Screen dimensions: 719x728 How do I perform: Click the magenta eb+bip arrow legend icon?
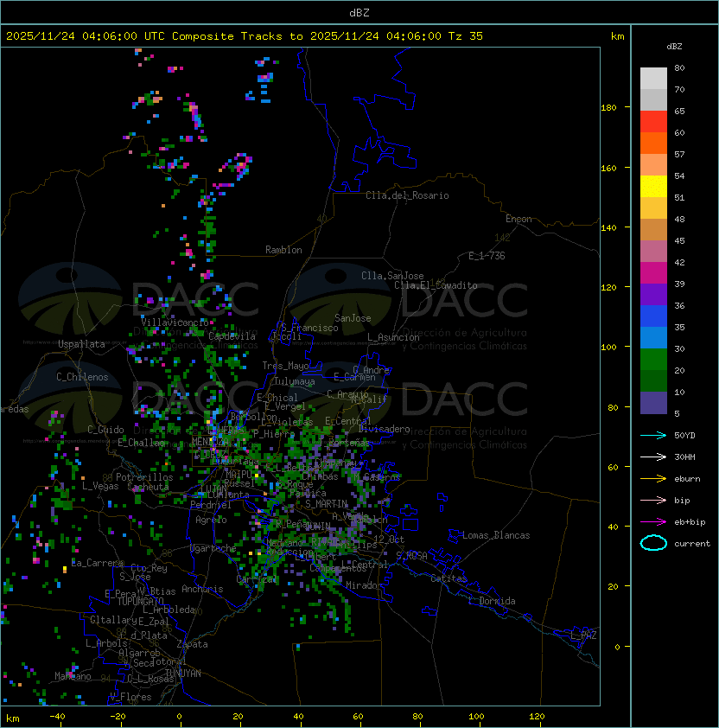click(653, 522)
